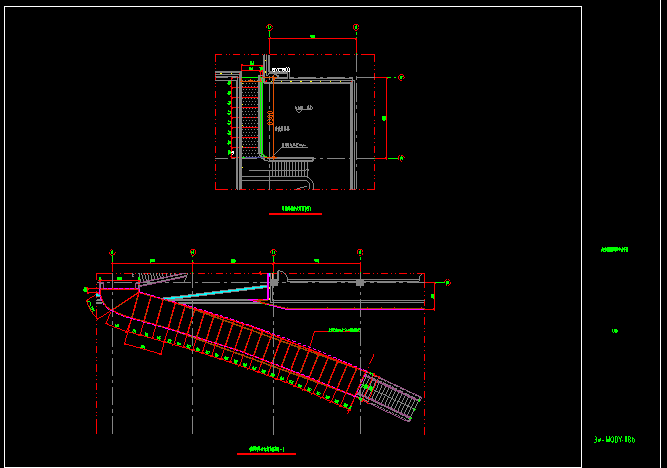The width and height of the screenshot is (667, 468).
Task: Select the lower grid bubble beside the plan's vertical dimension
Action: point(401,158)
